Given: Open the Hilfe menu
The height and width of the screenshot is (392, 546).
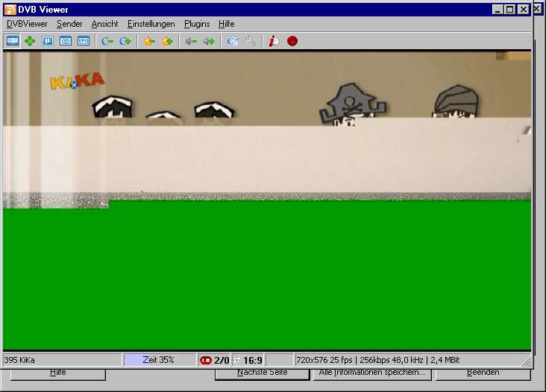Looking at the screenshot, I should (x=226, y=24).
